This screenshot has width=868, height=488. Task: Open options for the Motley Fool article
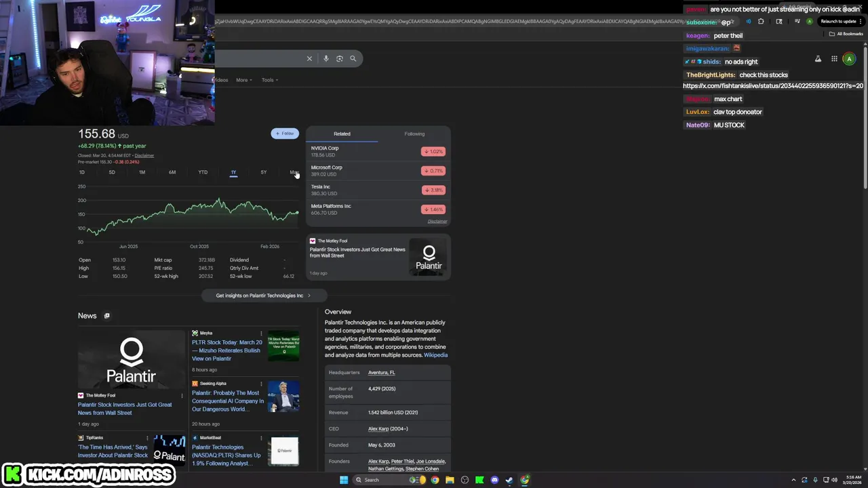(182, 395)
